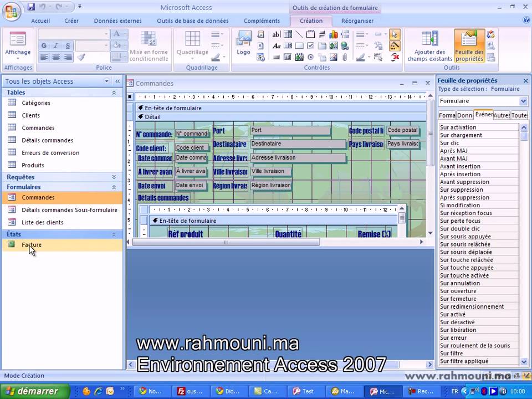Select the Check Box control tool
Viewport: 532px width, 399px height.
tap(310, 46)
